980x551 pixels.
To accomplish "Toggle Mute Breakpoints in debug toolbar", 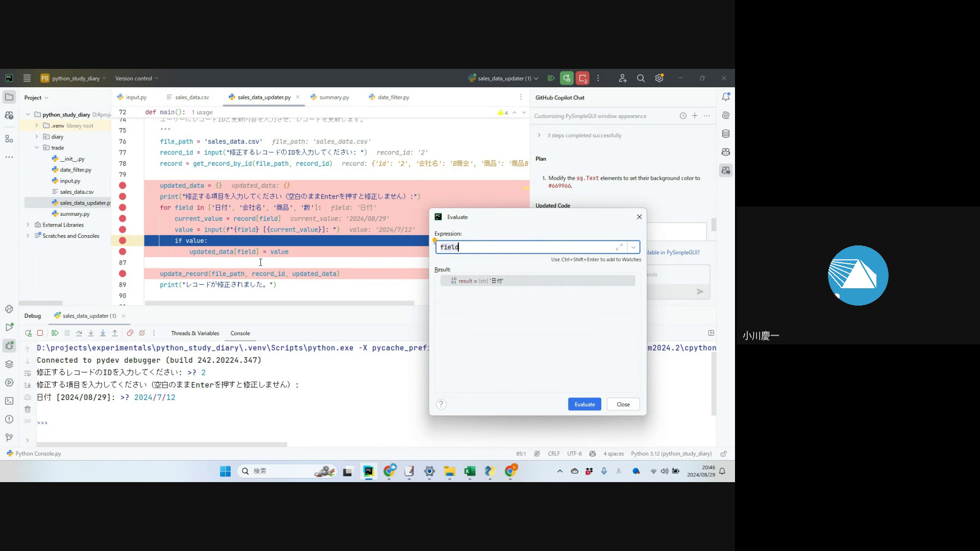I will pyautogui.click(x=142, y=333).
